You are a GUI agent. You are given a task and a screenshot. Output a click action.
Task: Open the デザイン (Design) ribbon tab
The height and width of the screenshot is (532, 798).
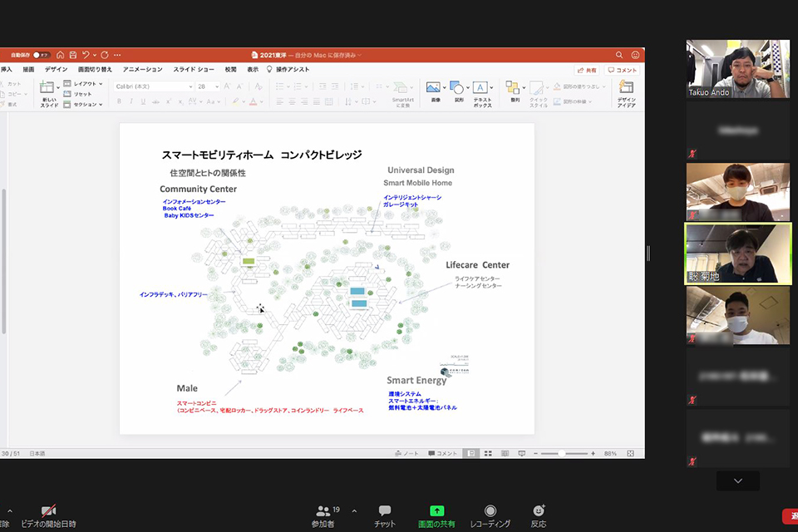point(56,69)
